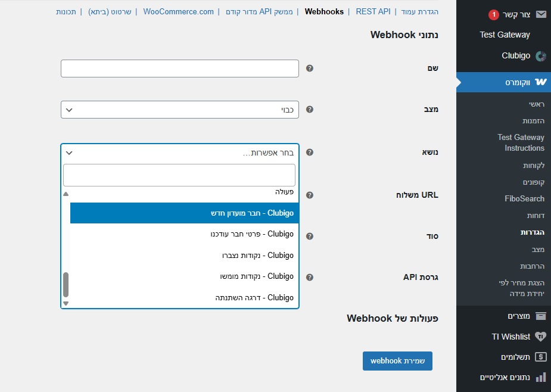Open the מצב status dropdown
The image size is (551, 392).
pos(179,110)
